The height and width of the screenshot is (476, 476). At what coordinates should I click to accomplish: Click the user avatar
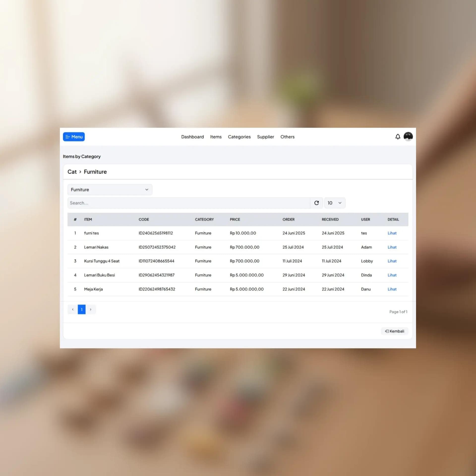pos(408,137)
